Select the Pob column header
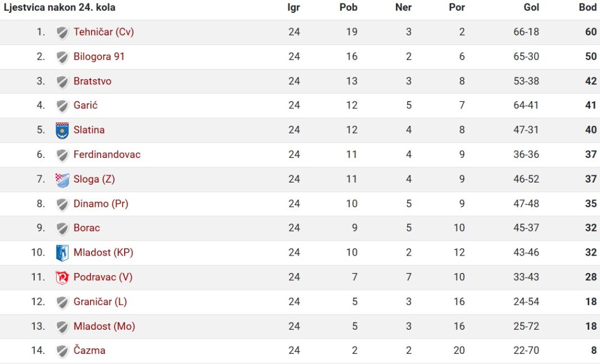This screenshot has height=364, width=600. pos(348,7)
